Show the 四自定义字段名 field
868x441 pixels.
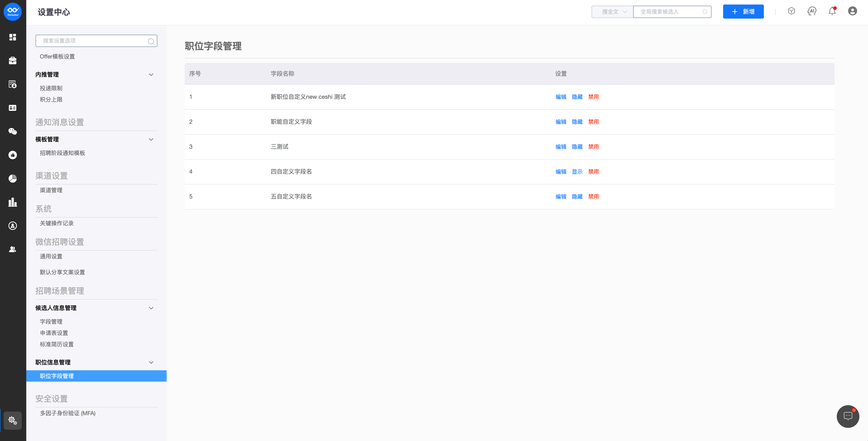(x=577, y=172)
